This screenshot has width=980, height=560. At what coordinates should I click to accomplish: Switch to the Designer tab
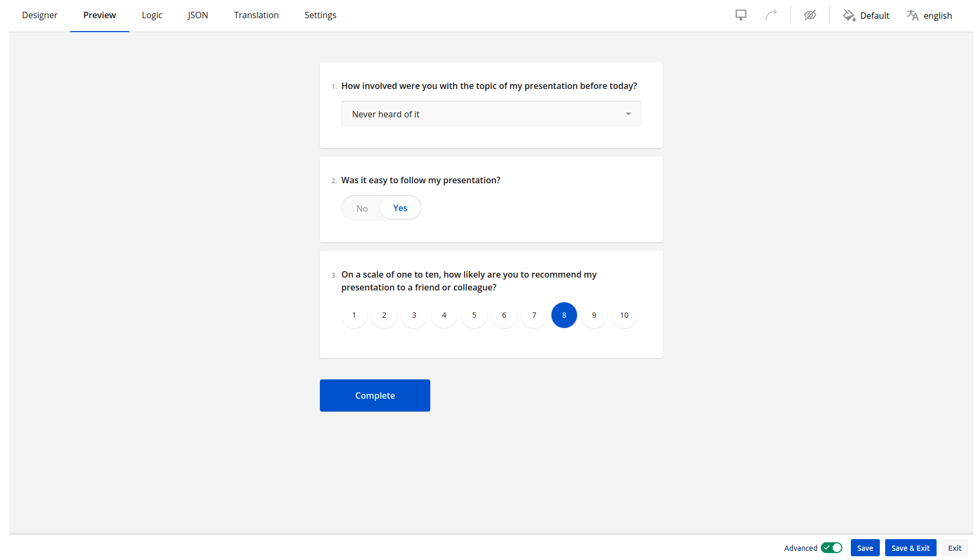pyautogui.click(x=40, y=15)
